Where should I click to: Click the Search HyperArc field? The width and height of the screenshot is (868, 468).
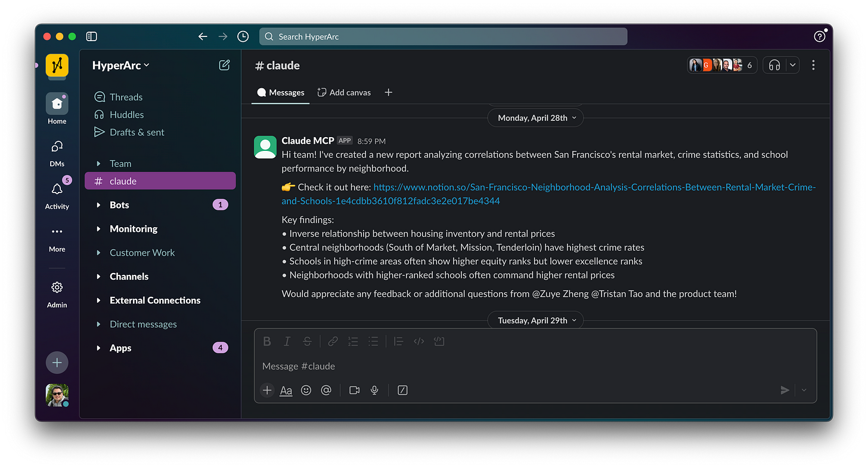[x=443, y=36]
